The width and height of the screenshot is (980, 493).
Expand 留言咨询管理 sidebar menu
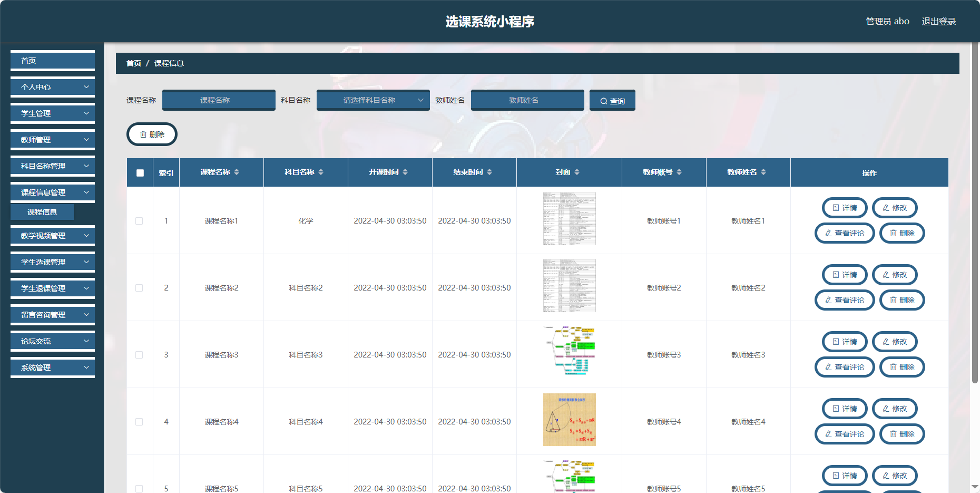coord(53,315)
